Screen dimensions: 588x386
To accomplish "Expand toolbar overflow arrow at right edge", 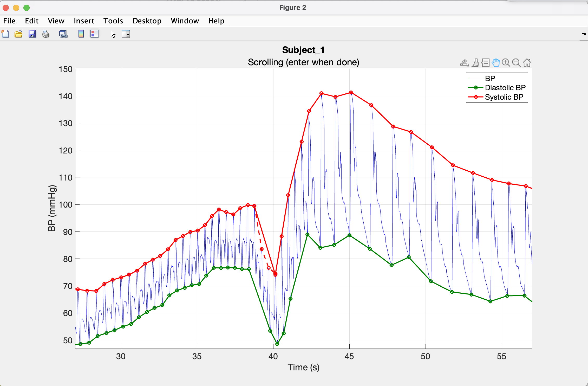I will coord(584,34).
